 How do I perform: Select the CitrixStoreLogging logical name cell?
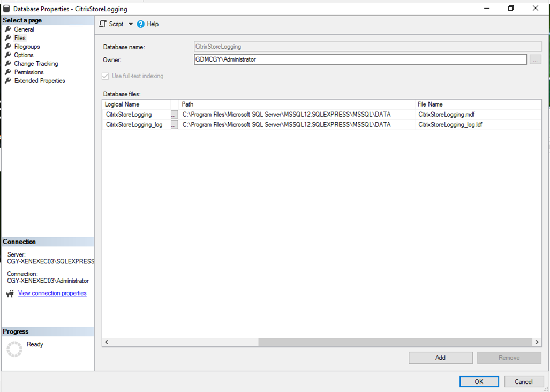(x=137, y=115)
